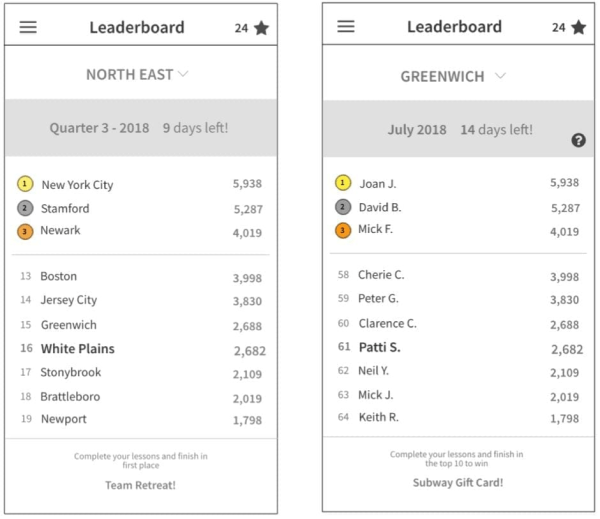The image size is (600, 519).
Task: Tap the star icon on the right leaderboard
Action: (578, 27)
